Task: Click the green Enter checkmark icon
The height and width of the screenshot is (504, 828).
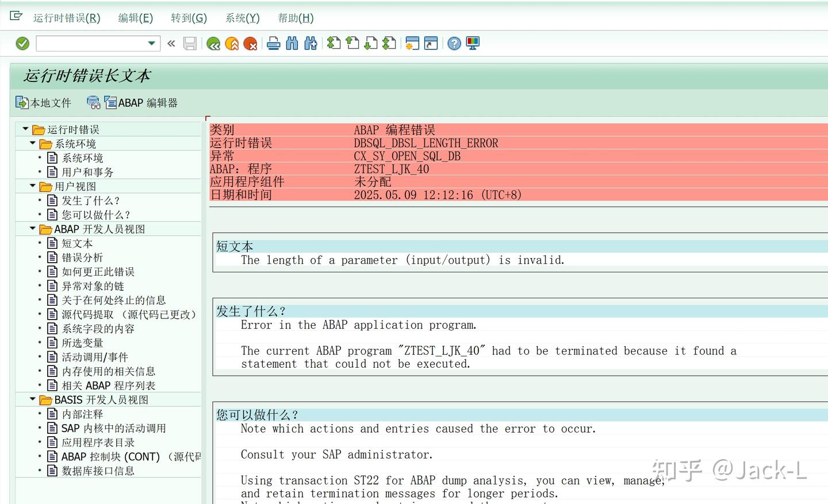Action: coord(22,44)
